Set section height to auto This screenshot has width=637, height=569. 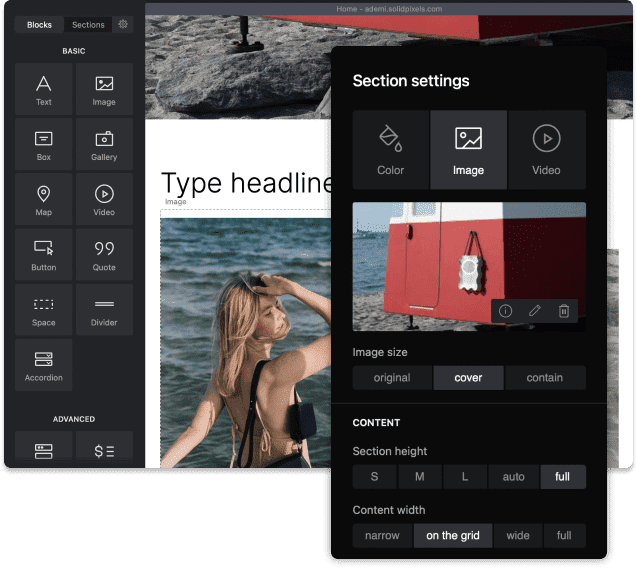514,476
